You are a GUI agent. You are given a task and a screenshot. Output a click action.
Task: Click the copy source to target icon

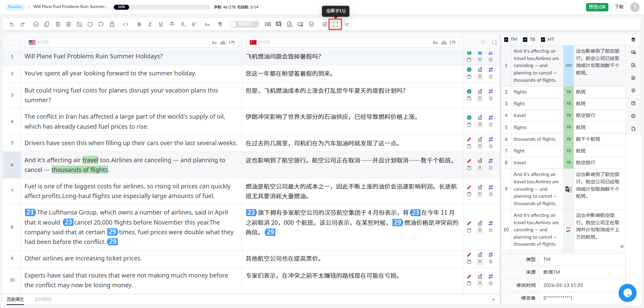[x=47, y=24]
